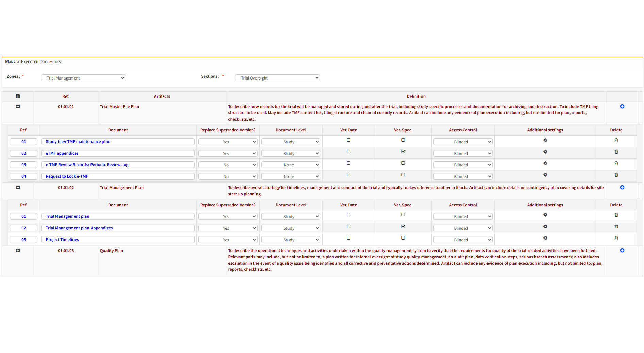
Task: Enable Ver. Date for Trial Management plan
Action: 348,214
